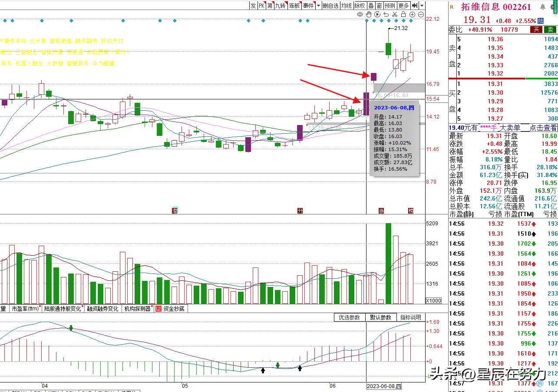Select buy level 5 price 19.27
The image size is (558, 392).
pos(495,119)
